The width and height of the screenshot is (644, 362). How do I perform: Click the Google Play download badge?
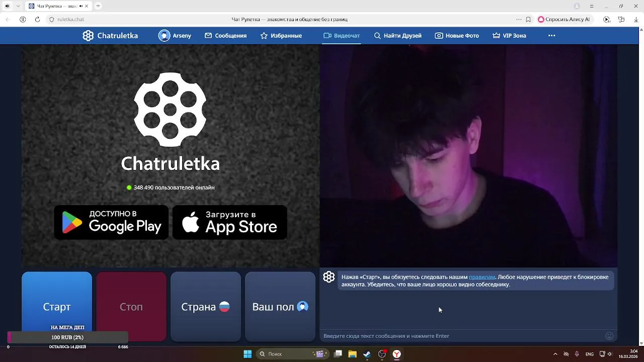click(111, 222)
